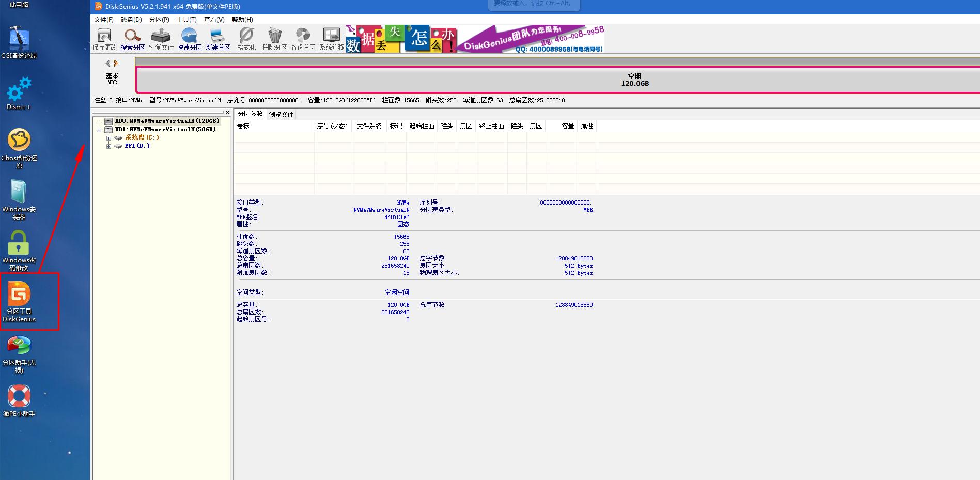Image resolution: width=980 pixels, height=480 pixels.
Task: Go to previous disk with left arrow
Action: click(x=108, y=63)
